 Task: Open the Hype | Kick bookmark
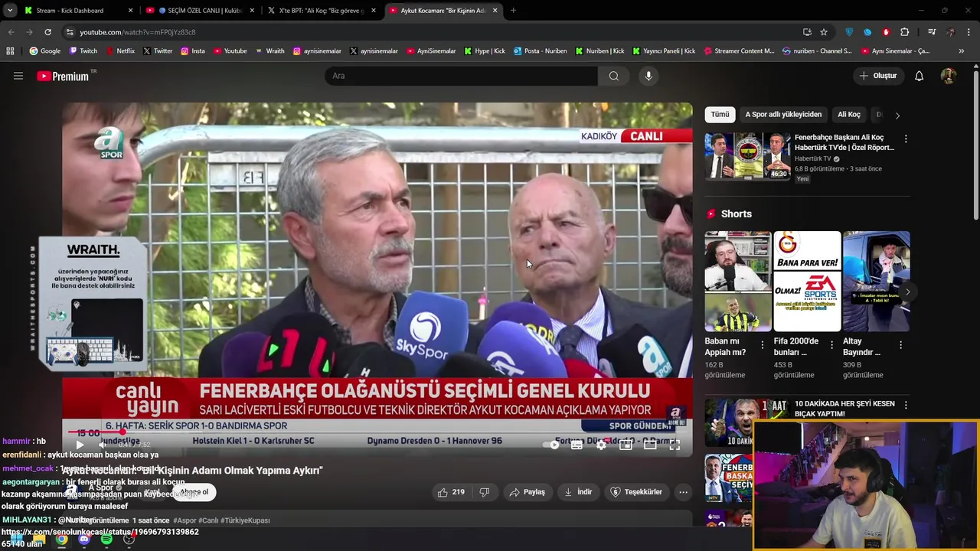484,51
